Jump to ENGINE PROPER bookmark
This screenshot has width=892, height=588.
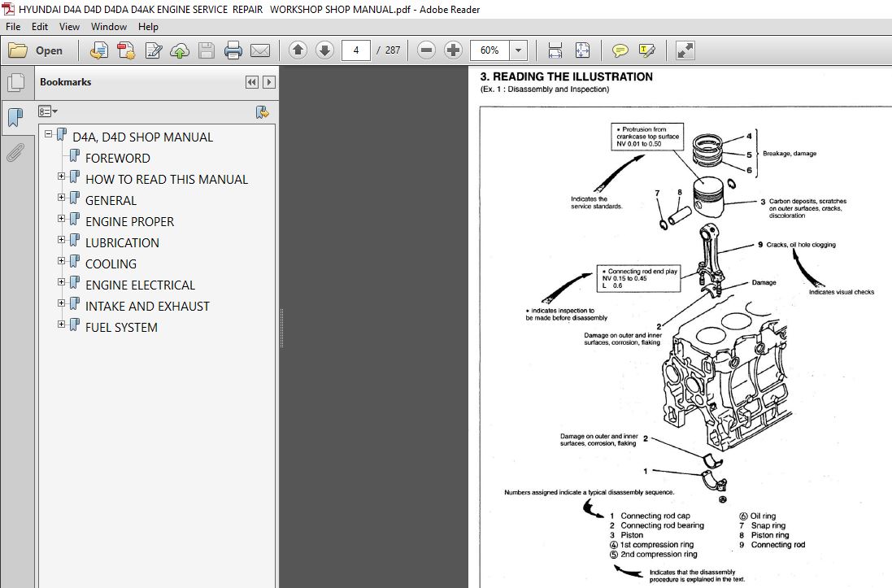130,221
